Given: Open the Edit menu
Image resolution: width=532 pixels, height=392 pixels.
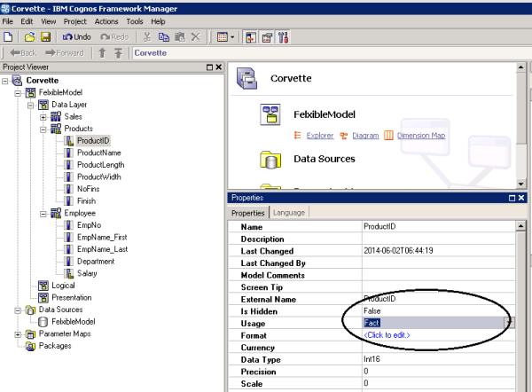Looking at the screenshot, I should click(27, 21).
